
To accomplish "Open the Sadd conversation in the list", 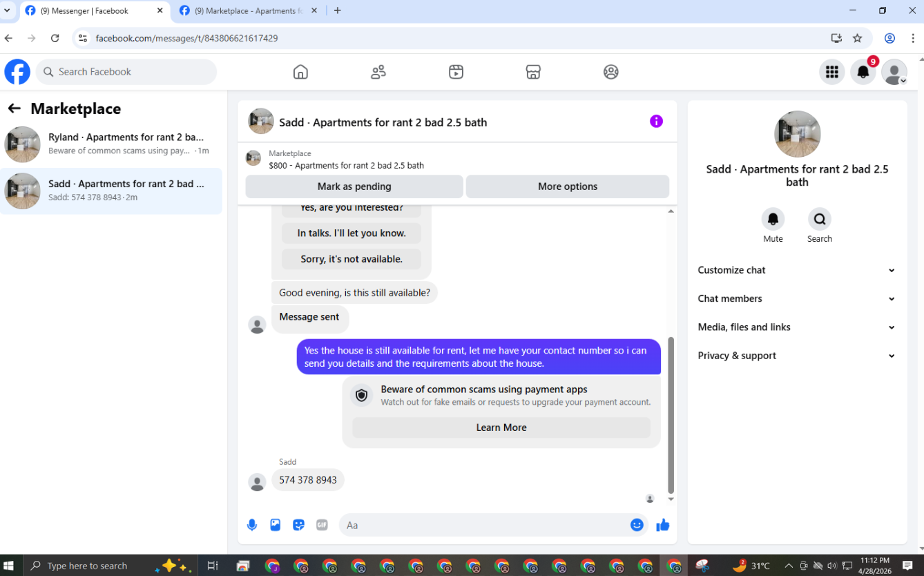I will pyautogui.click(x=111, y=191).
